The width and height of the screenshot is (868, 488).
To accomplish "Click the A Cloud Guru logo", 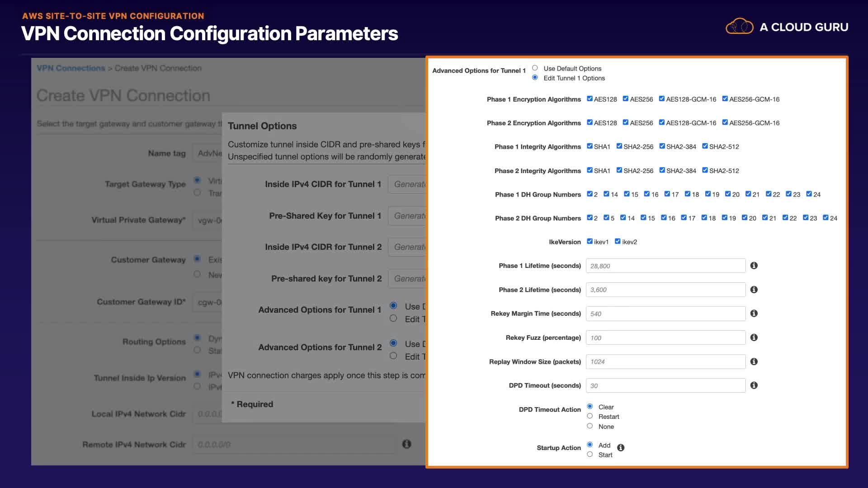I will click(787, 27).
